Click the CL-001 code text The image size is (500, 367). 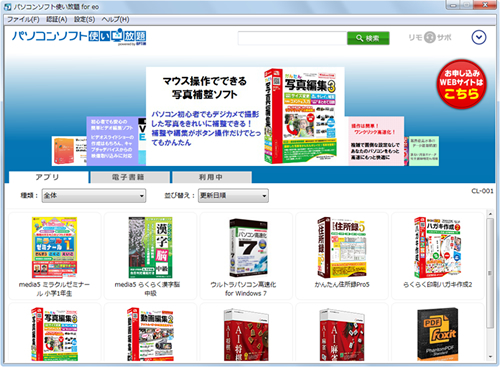[482, 191]
